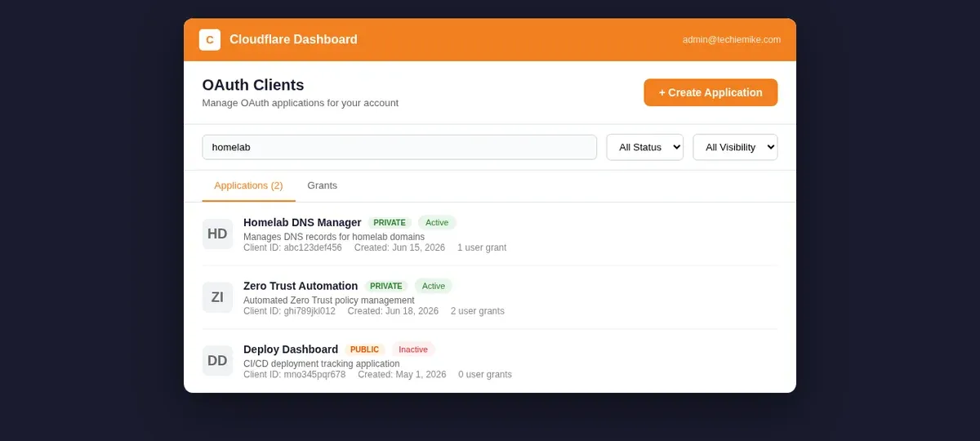This screenshot has width=980, height=441.
Task: Click the description CI/CD deployment tracking application
Action: click(322, 364)
